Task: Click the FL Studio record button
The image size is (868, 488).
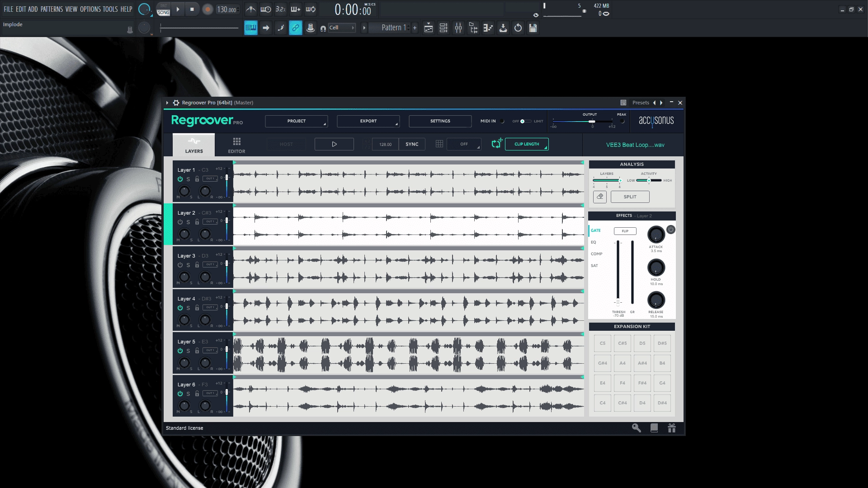Action: (208, 9)
